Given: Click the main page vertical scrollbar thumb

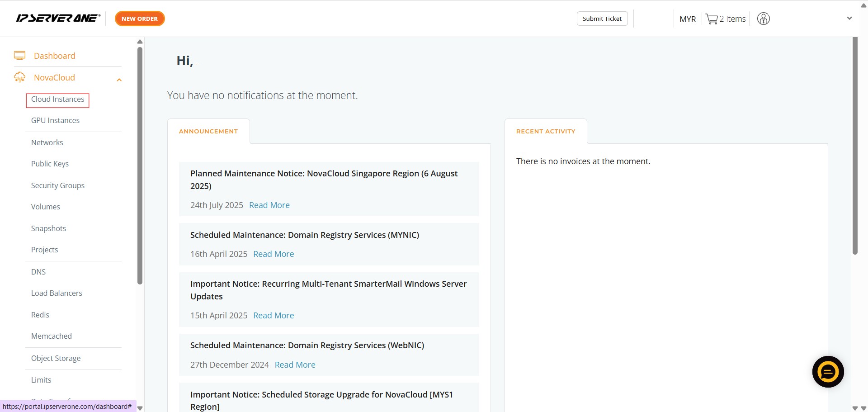Looking at the screenshot, I should click(x=855, y=146).
